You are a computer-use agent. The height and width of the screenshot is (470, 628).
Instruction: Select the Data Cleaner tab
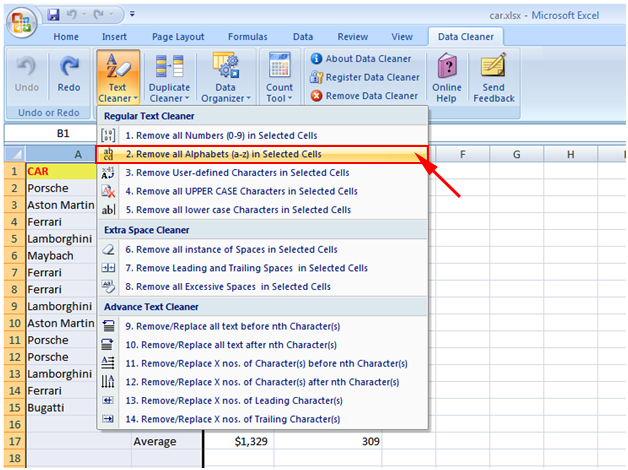[465, 37]
